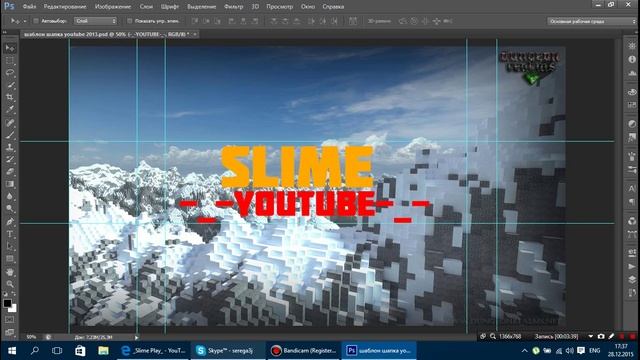Select the Healing Brush tool
Image resolution: width=640 pixels, height=360 pixels.
tap(10, 123)
